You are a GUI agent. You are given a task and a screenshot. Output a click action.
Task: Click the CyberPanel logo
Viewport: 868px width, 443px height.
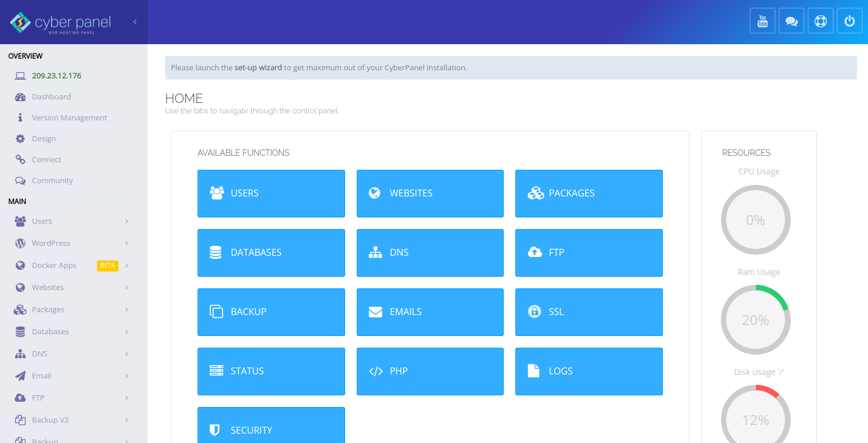click(60, 23)
